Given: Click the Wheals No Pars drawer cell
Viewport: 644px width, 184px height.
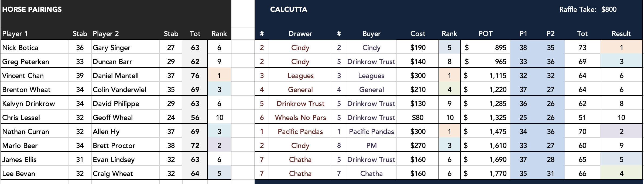Looking at the screenshot, I should point(300,118).
